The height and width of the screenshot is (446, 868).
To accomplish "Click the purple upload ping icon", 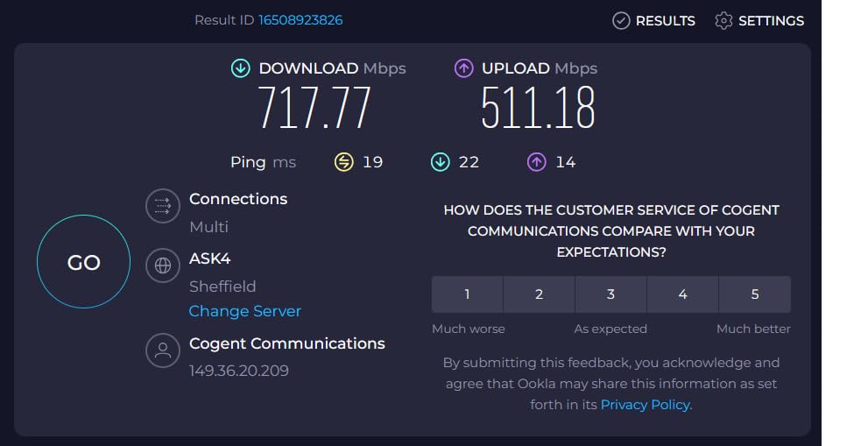I will coord(536,162).
